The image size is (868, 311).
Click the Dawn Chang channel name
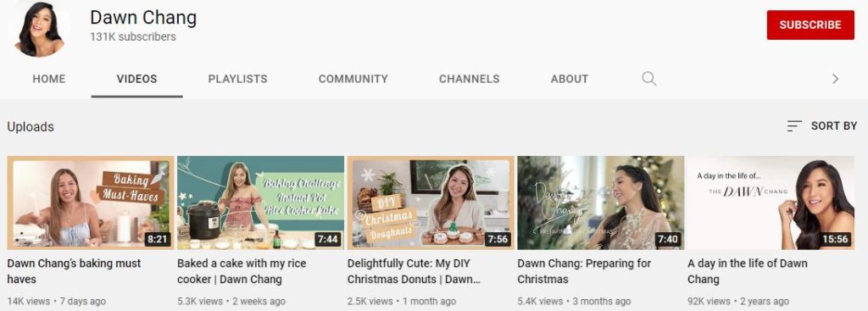coord(143,18)
